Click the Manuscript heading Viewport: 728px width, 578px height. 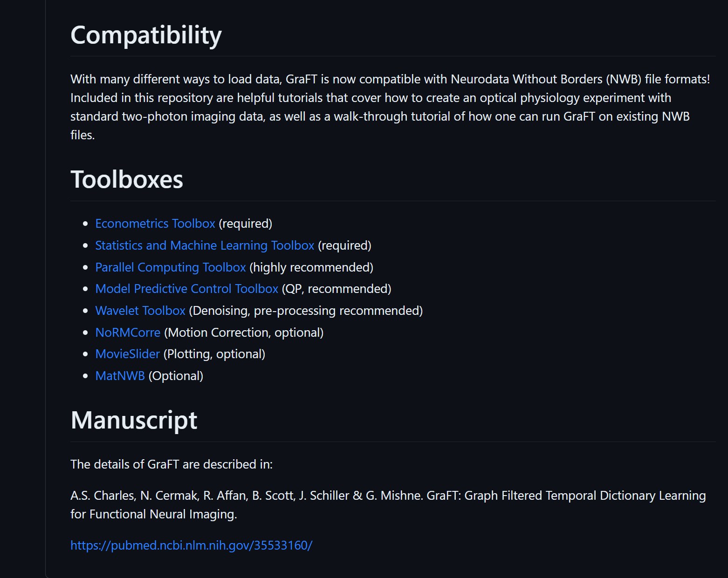point(134,420)
